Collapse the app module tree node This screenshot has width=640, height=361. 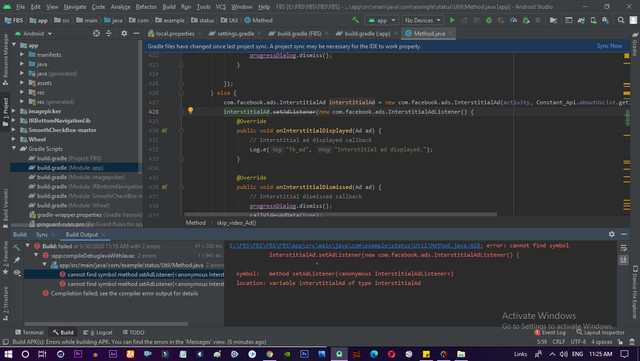click(x=14, y=45)
